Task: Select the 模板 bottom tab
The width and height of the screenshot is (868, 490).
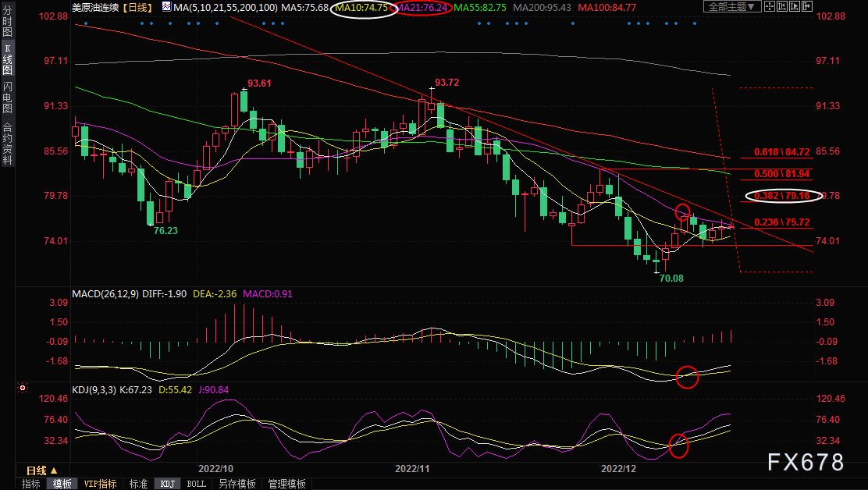Action: point(62,484)
